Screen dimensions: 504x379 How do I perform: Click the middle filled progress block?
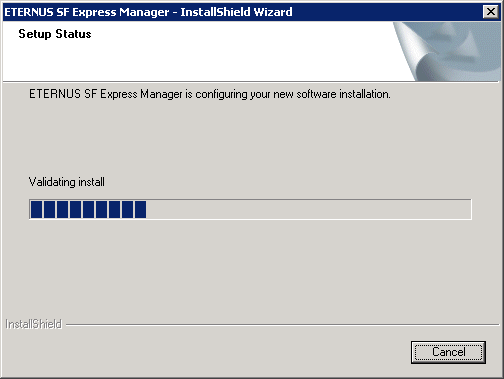tap(88, 209)
